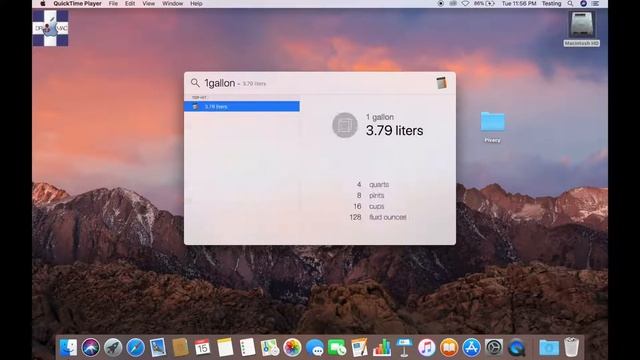
Task: Click the 1 gallon label in preview
Action: (x=380, y=117)
